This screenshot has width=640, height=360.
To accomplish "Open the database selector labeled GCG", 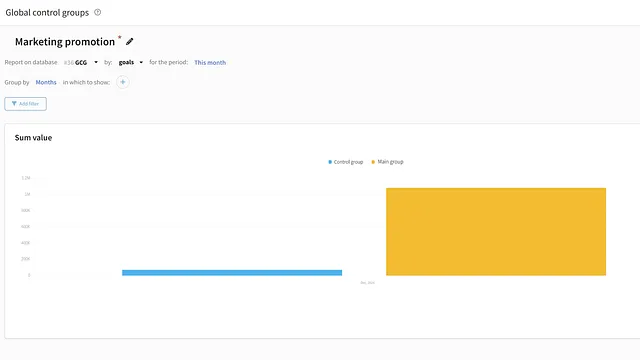I will click(x=81, y=62).
